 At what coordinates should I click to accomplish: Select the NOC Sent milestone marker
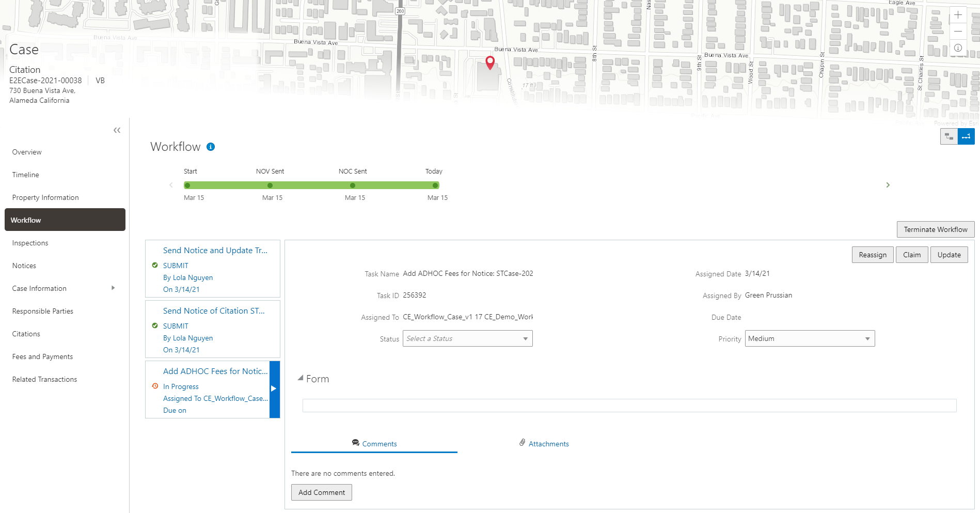click(x=353, y=185)
